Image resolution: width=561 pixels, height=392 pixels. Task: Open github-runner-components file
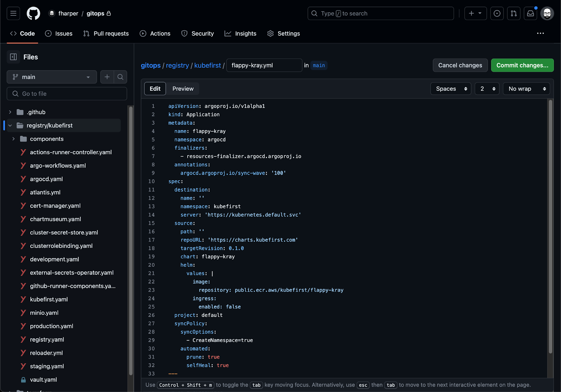73,286
